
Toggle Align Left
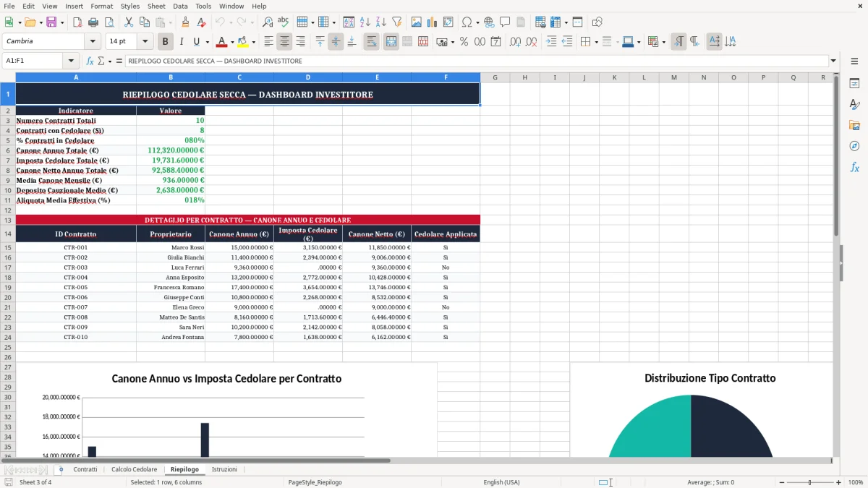pos(269,42)
